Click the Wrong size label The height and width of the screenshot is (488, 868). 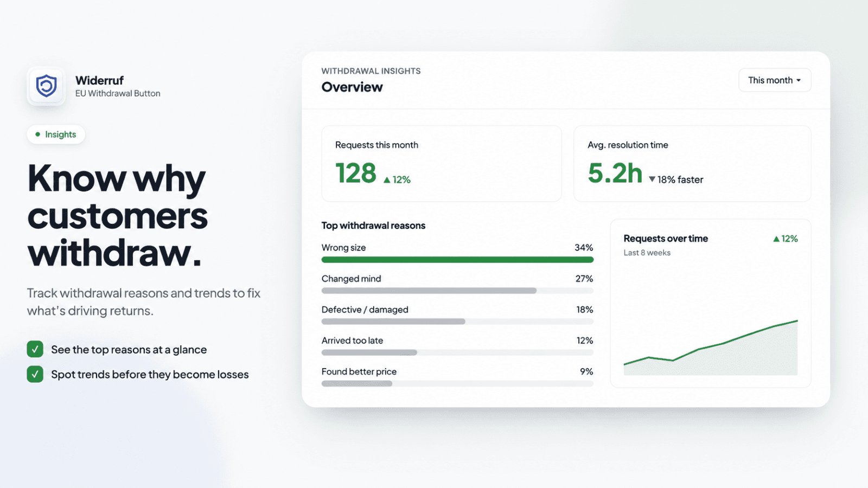[x=343, y=248]
